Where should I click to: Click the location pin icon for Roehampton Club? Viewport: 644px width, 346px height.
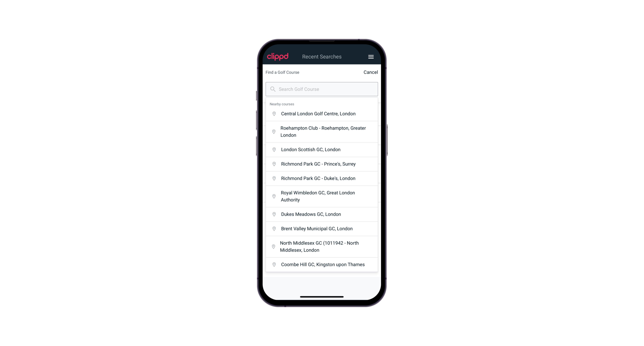tap(273, 132)
